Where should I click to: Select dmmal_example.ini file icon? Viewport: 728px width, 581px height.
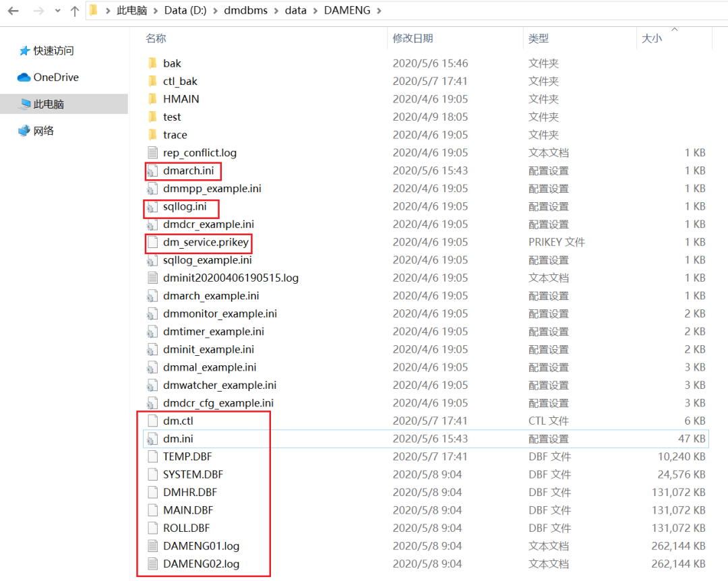(x=152, y=367)
